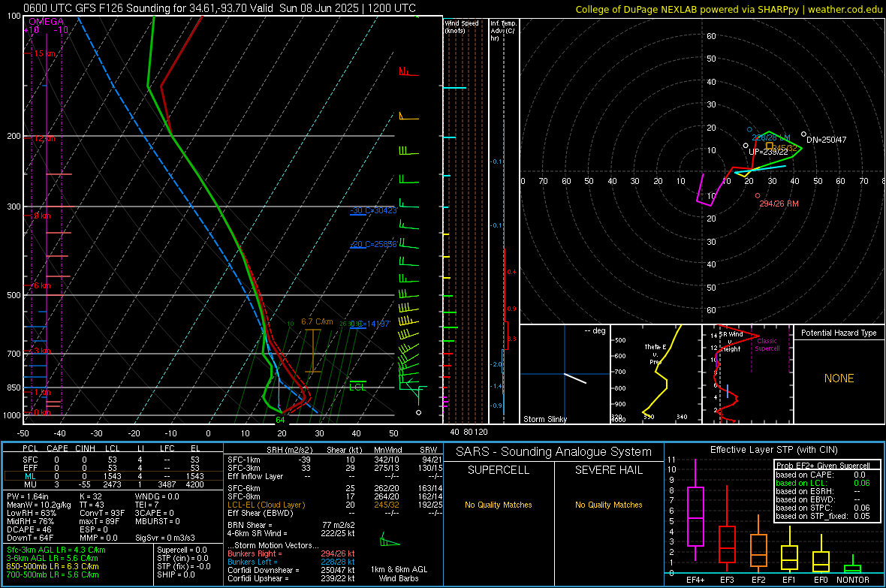Click the '1km & 6km AGL Wind Barbs' caption
This screenshot has height=588, width=886.
pyautogui.click(x=399, y=574)
